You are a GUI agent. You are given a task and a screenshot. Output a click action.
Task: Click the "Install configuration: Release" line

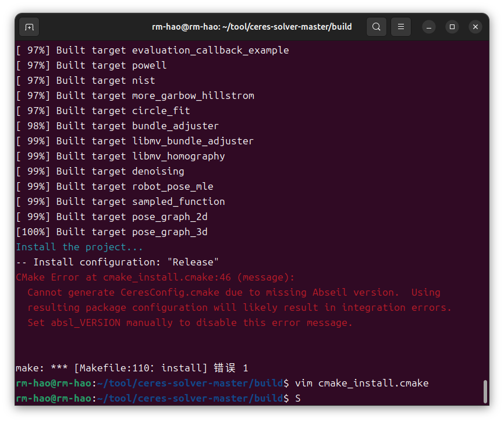point(118,262)
